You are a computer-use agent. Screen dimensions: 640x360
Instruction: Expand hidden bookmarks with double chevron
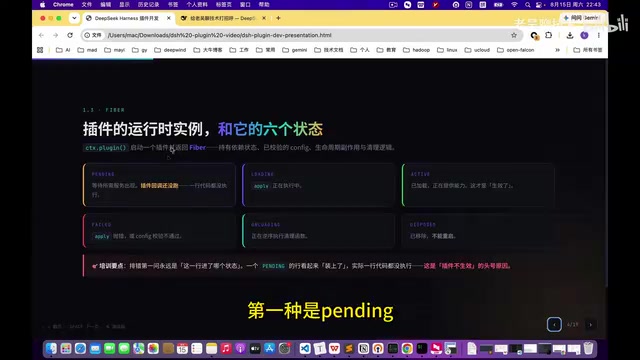[557, 50]
